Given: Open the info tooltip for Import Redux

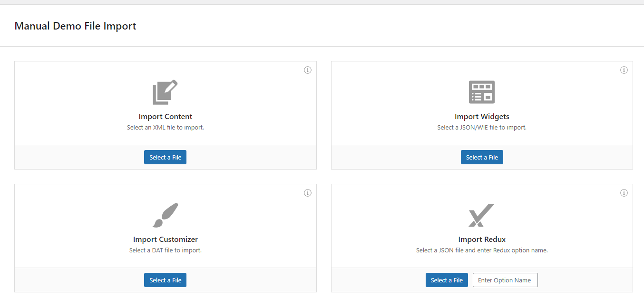Looking at the screenshot, I should [x=624, y=193].
